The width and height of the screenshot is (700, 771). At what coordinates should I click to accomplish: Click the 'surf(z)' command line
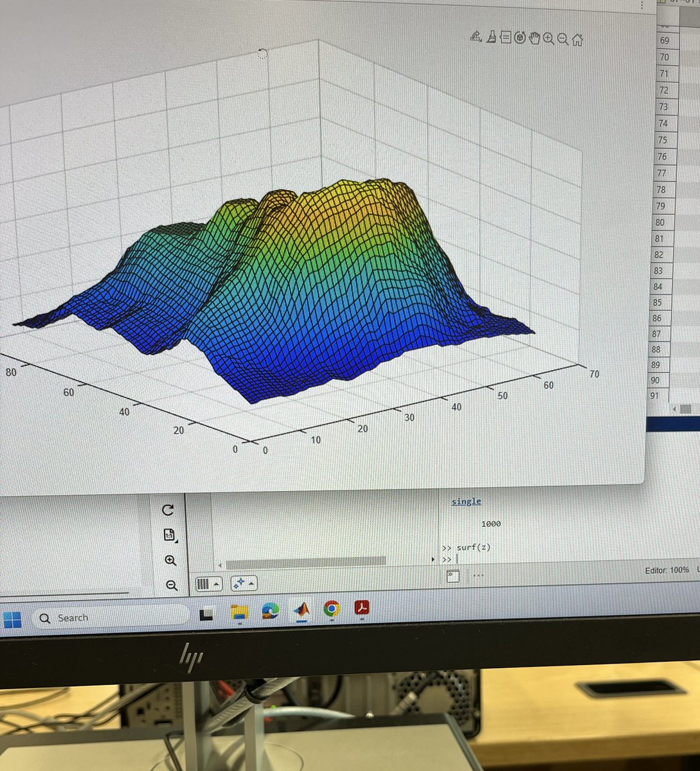473,547
